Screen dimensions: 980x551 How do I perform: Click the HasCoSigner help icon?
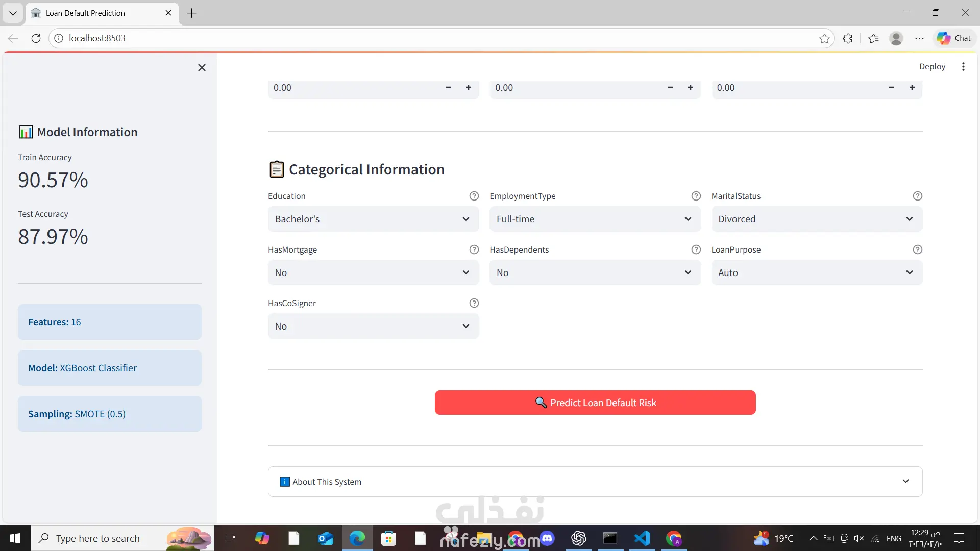click(474, 303)
